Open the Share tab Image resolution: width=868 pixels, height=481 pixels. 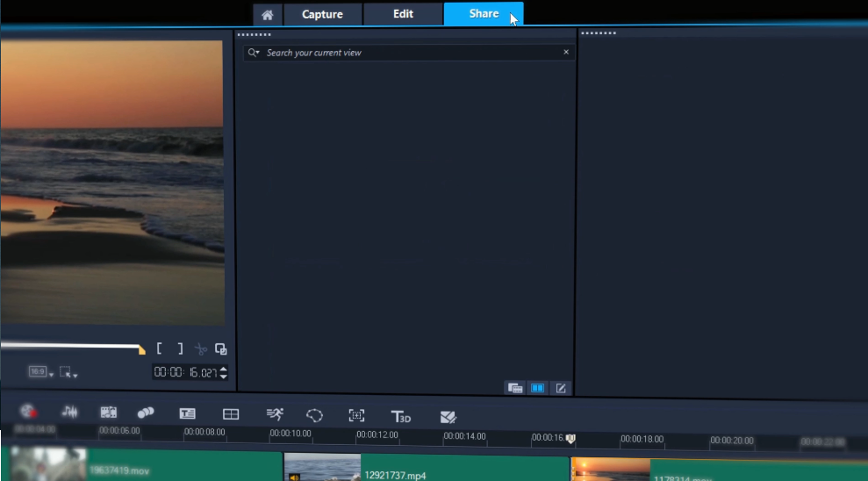(x=484, y=14)
